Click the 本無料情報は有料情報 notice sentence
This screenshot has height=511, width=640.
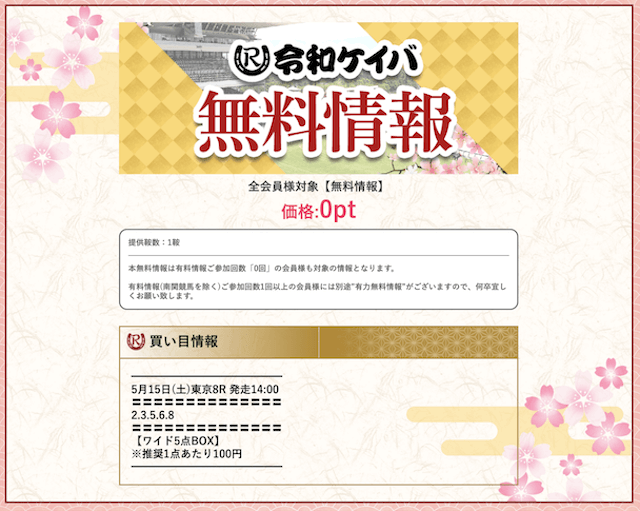pos(262,269)
